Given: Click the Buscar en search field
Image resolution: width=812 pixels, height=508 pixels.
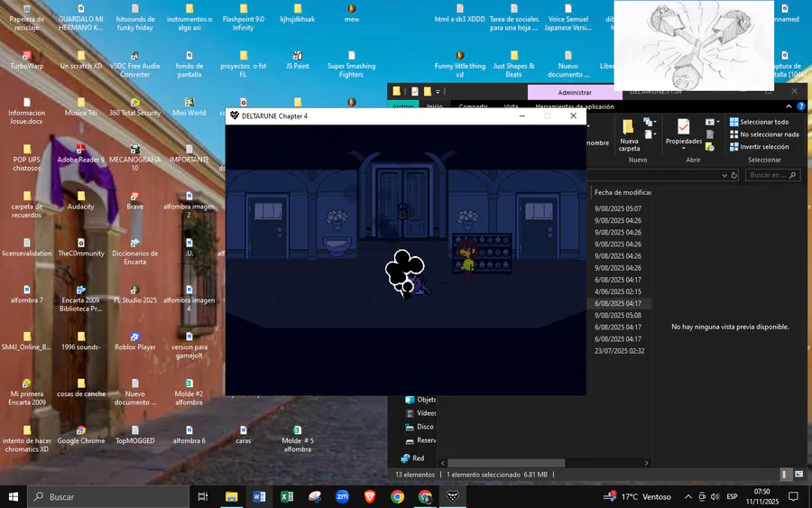Looking at the screenshot, I should coord(773,175).
